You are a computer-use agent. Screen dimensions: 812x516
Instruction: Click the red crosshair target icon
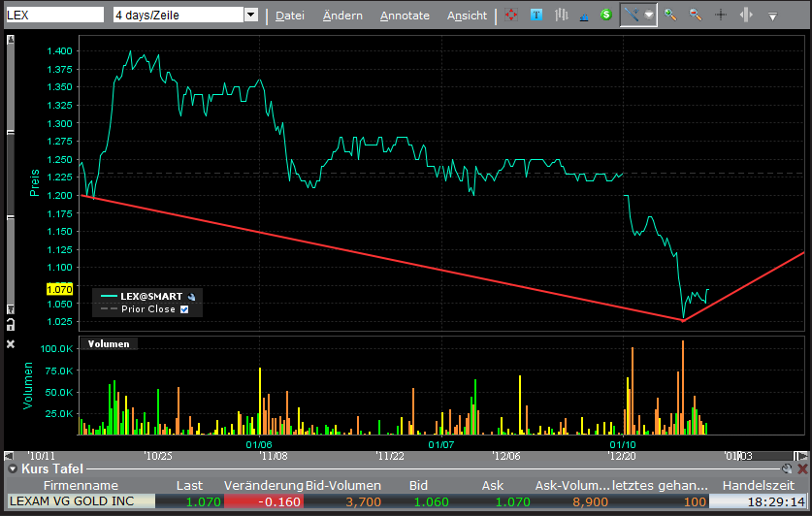511,16
